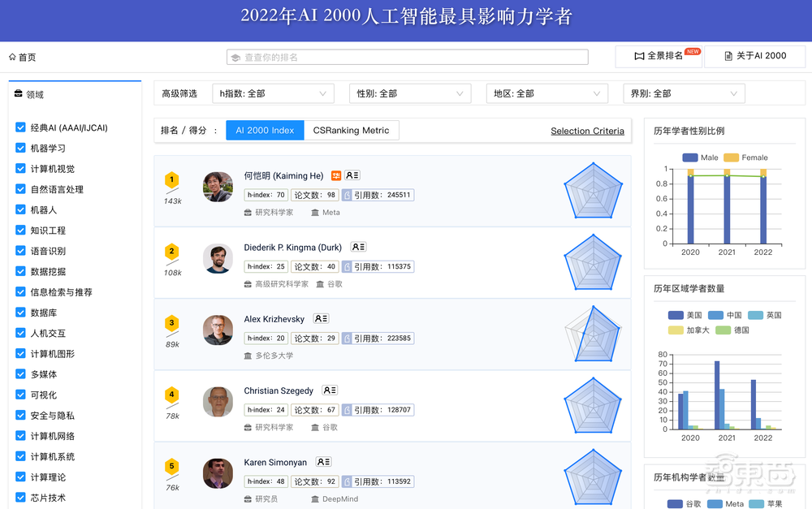Viewport: 812px width, 509px height.
Task: Click the 华 badge icon beside Kaiming He
Action: coord(336,175)
